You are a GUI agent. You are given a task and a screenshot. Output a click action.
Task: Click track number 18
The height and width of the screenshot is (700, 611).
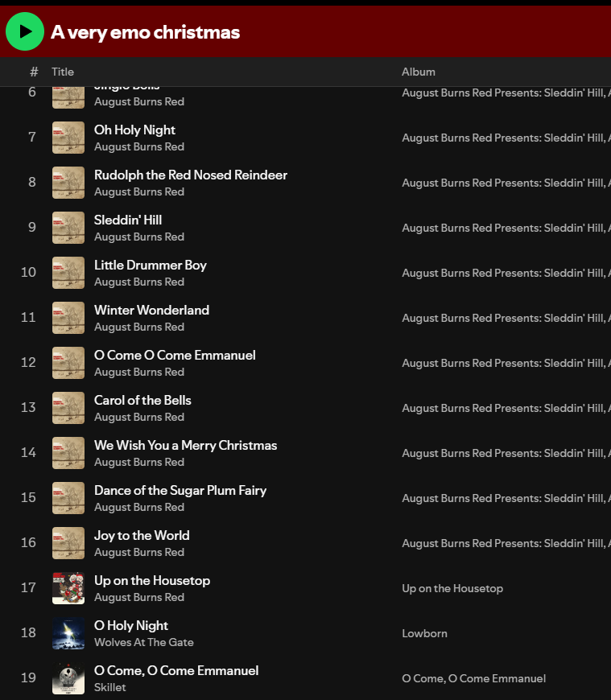click(28, 633)
